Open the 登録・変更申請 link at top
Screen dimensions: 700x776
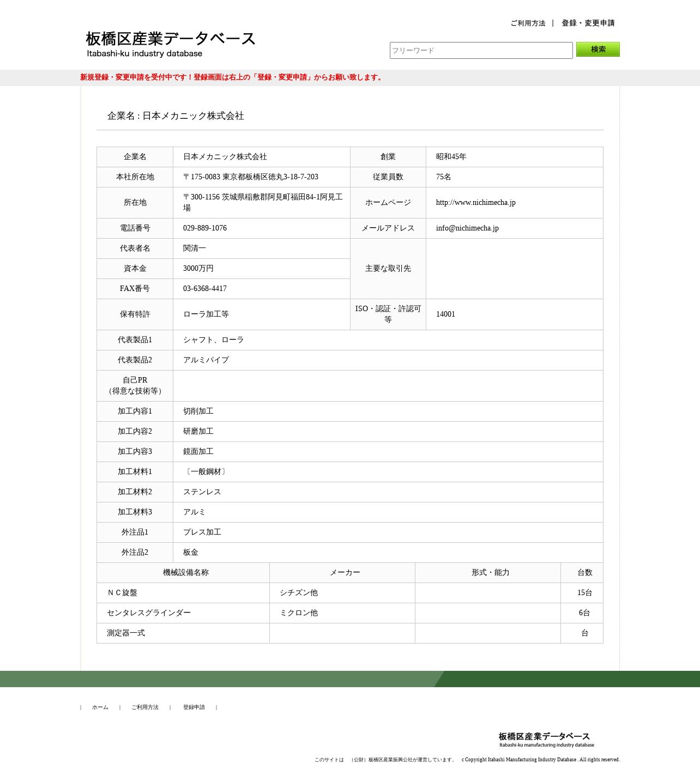pyautogui.click(x=588, y=23)
